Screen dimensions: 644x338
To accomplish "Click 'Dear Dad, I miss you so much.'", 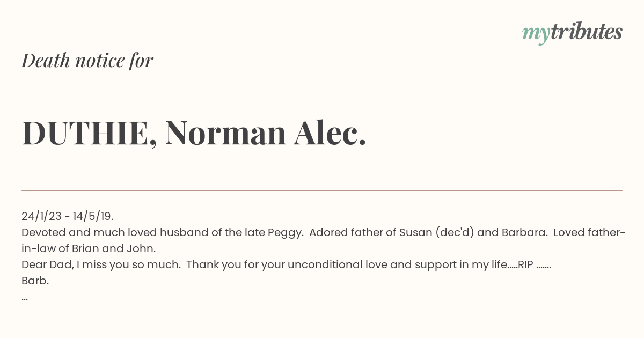I will [101, 264].
